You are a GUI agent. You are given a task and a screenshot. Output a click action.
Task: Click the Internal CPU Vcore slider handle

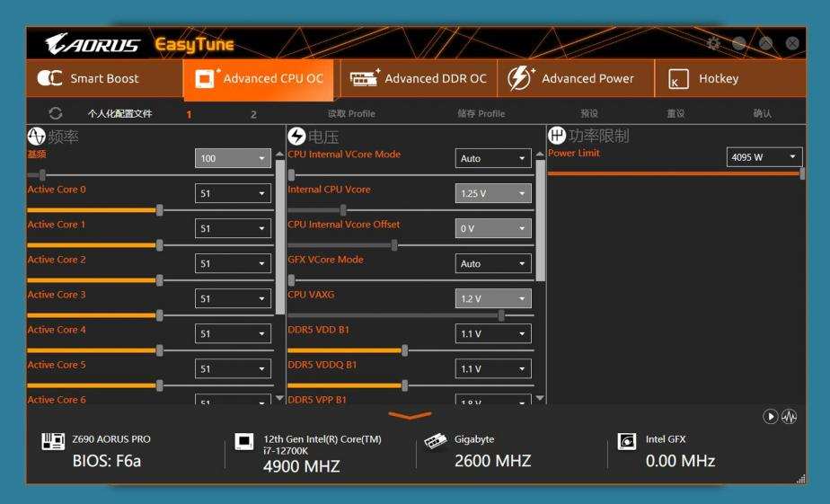tap(343, 210)
